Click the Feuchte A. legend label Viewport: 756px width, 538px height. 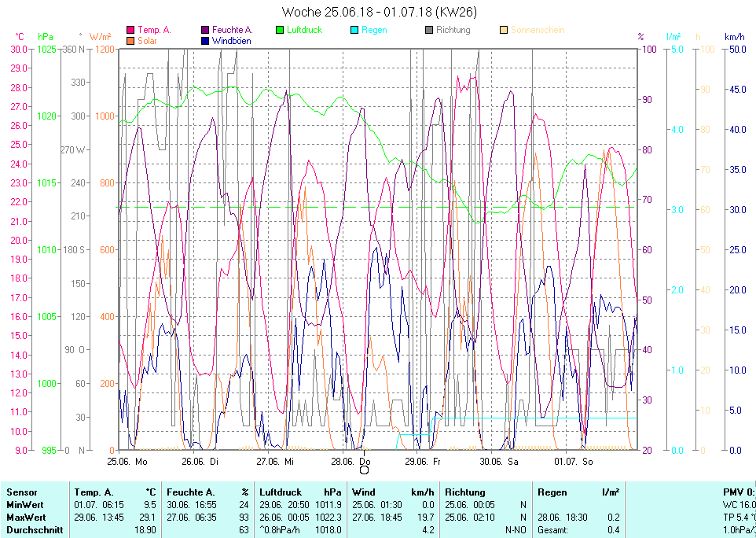tap(233, 30)
